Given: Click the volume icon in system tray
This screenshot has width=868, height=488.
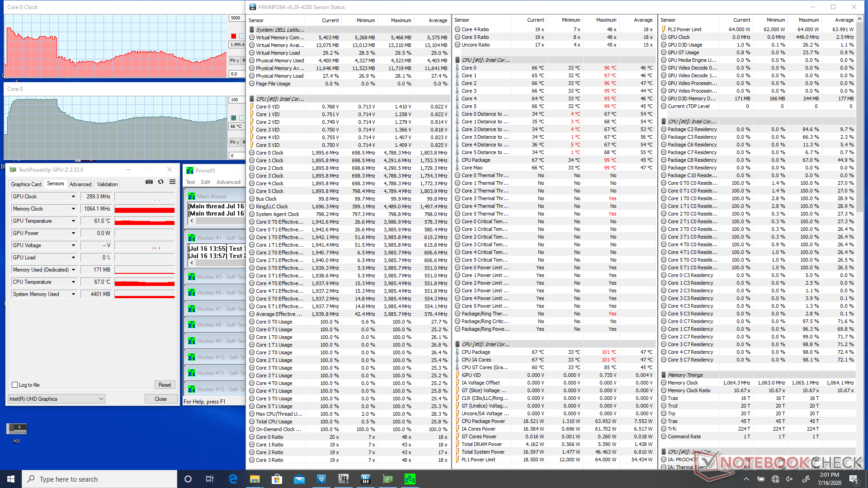Looking at the screenshot, I should tap(789, 479).
